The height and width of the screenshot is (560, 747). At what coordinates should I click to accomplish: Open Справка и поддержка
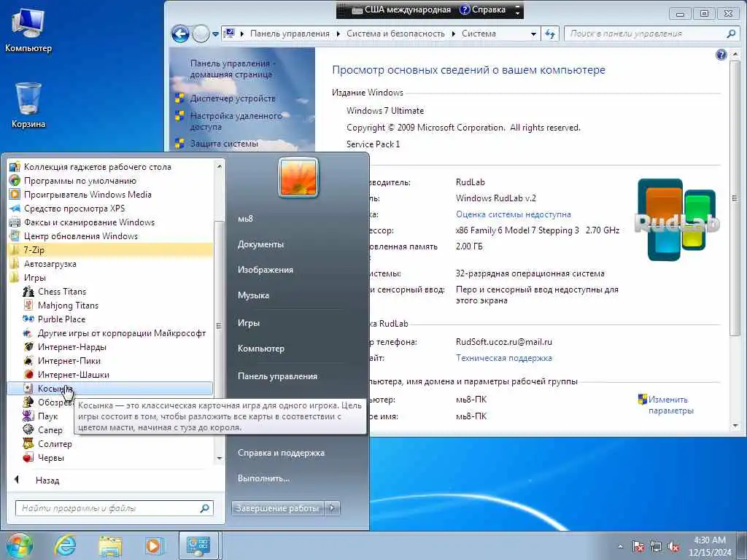(281, 453)
